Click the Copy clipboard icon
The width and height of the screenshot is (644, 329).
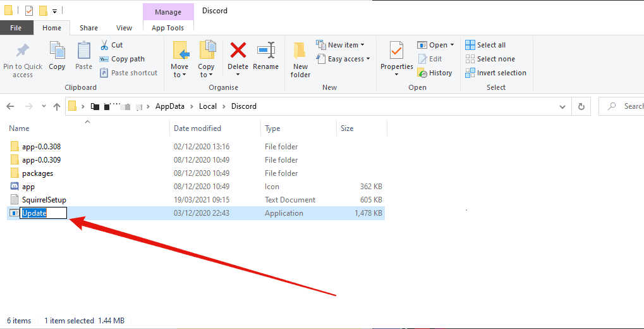(57, 51)
